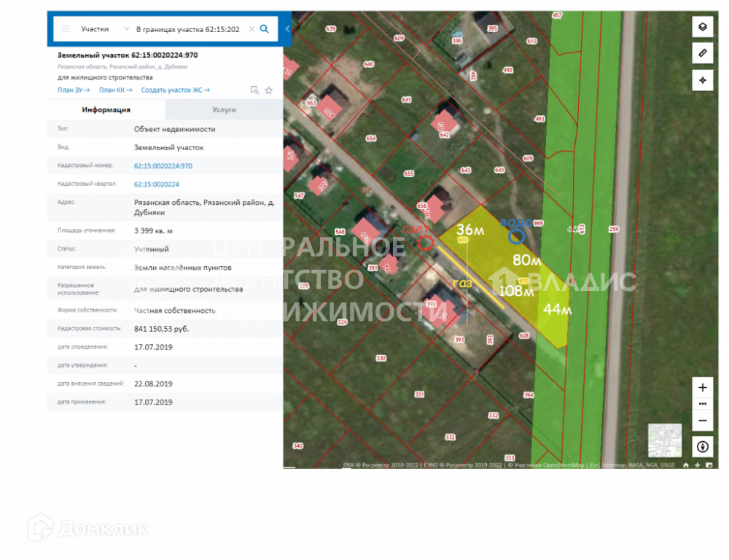The image size is (729, 560).
Task: Click parcel label 547 on map
Action: click(x=299, y=196)
